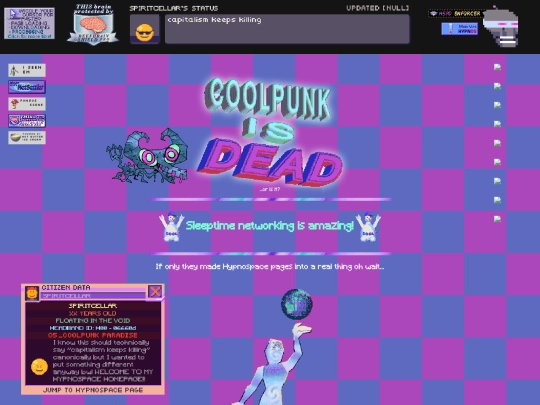Click the right dancing mascot by Sleeptime text
Viewport: 540px width, 405px height.
[x=368, y=227]
